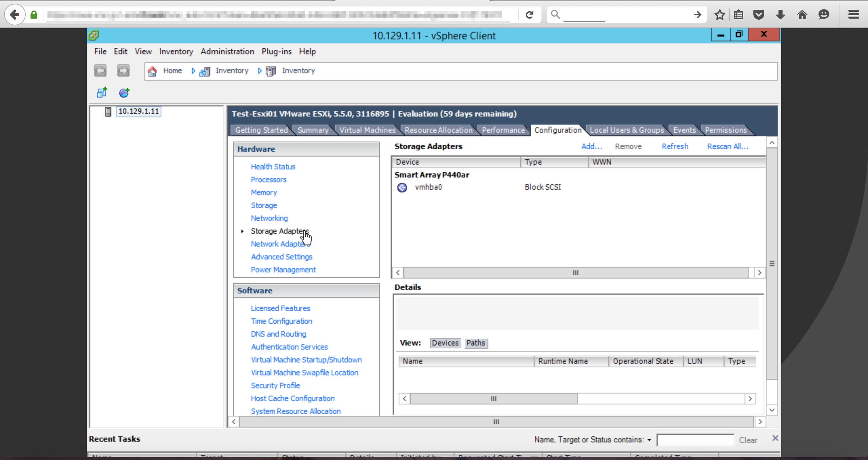Bookmark page with the star icon
The image size is (868, 460).
coord(719,15)
